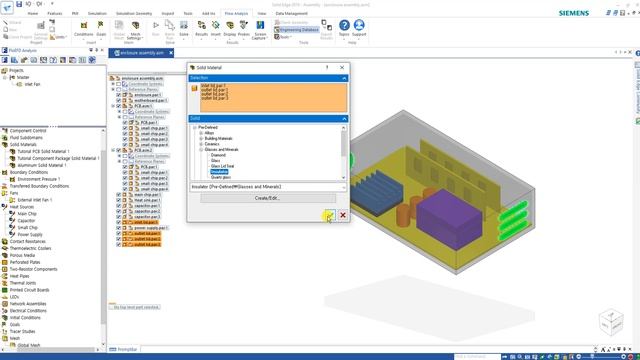Image resolution: width=640 pixels, height=360 pixels.
Task: Expand the Building Materials category
Action: tap(201, 138)
